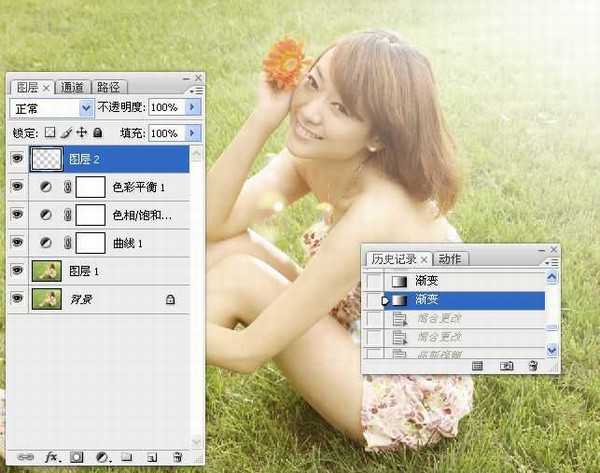Expand the 填充 fill slider arrow
The height and width of the screenshot is (473, 600).
tap(193, 132)
